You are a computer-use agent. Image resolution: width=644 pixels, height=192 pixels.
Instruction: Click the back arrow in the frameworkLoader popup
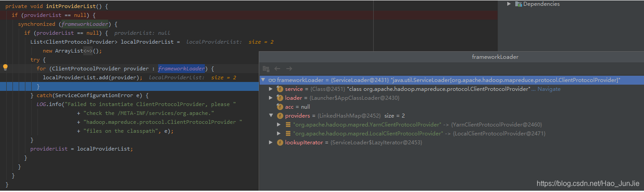(x=277, y=69)
